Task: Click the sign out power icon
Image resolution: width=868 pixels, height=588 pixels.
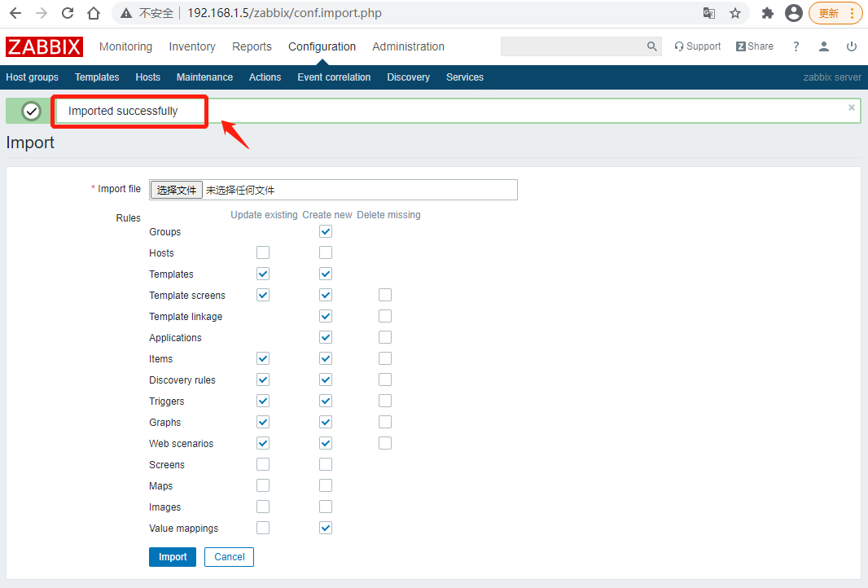Action: point(852,46)
